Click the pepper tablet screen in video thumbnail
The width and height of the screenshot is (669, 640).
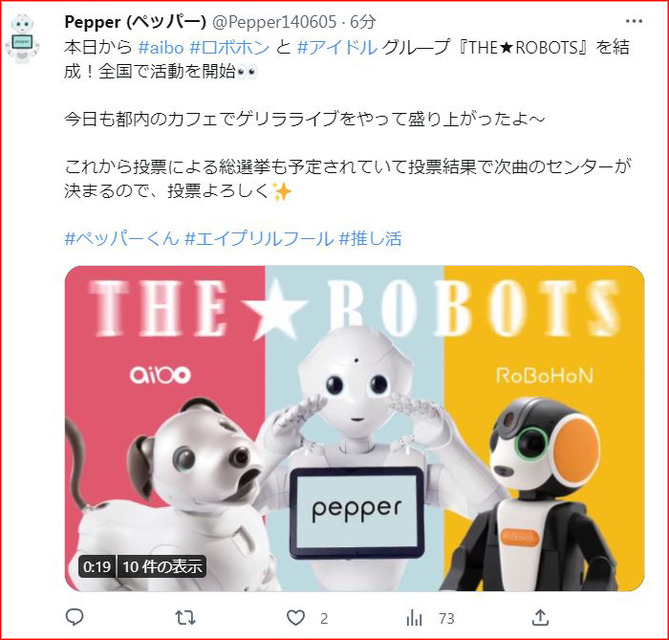tap(356, 512)
